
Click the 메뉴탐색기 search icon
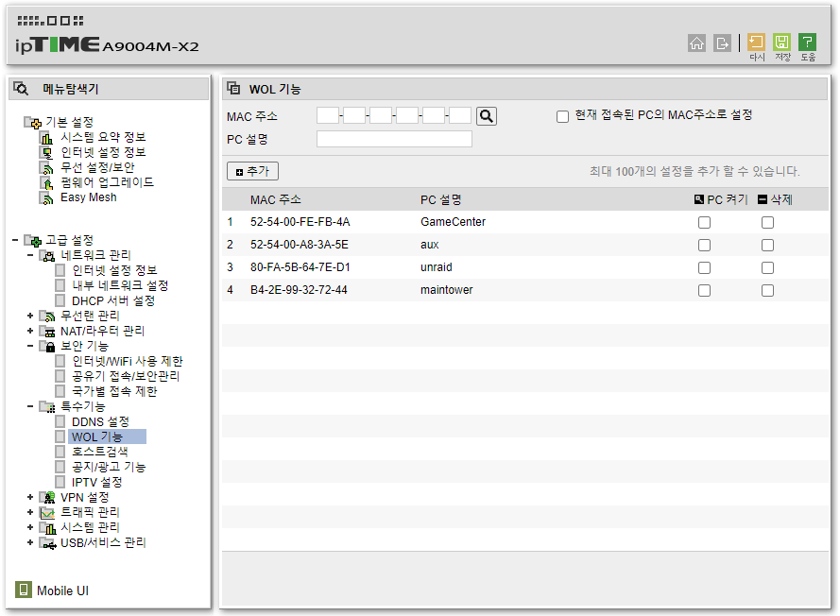coord(21,89)
